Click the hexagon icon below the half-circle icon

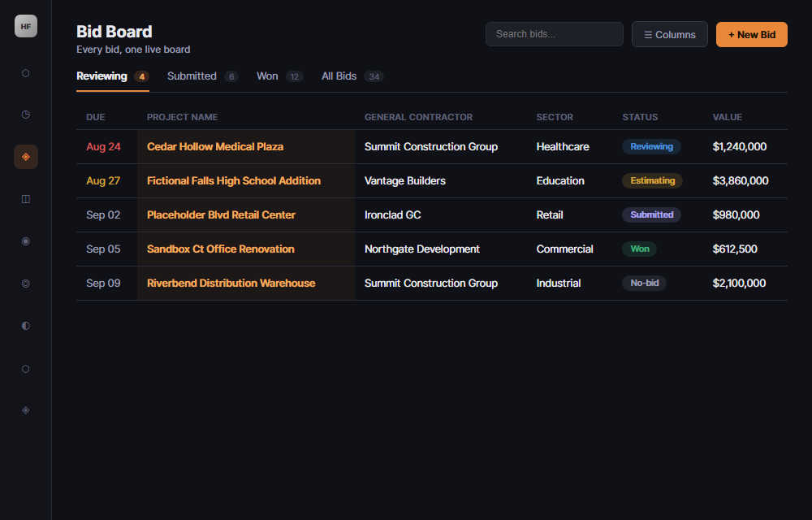coord(25,369)
